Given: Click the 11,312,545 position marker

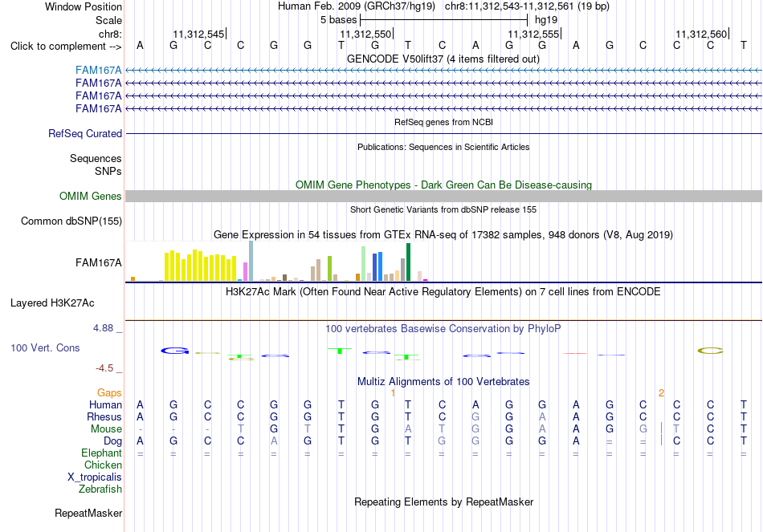Looking at the screenshot, I should tap(198, 34).
